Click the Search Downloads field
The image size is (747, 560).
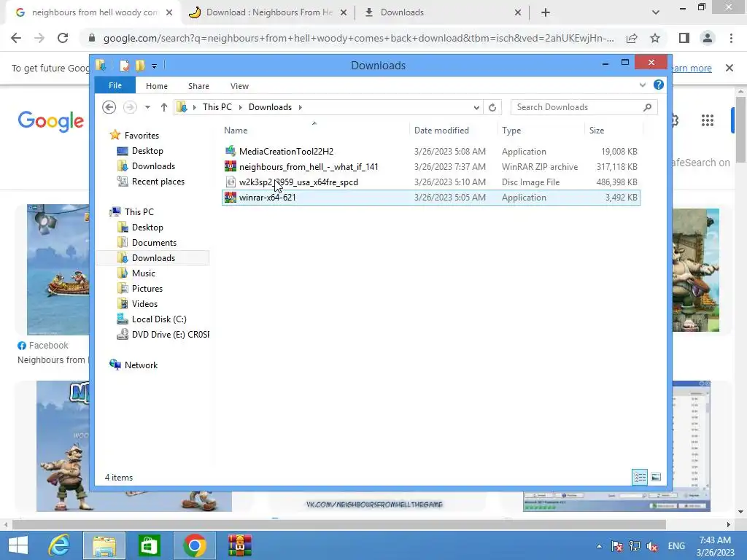pos(584,107)
